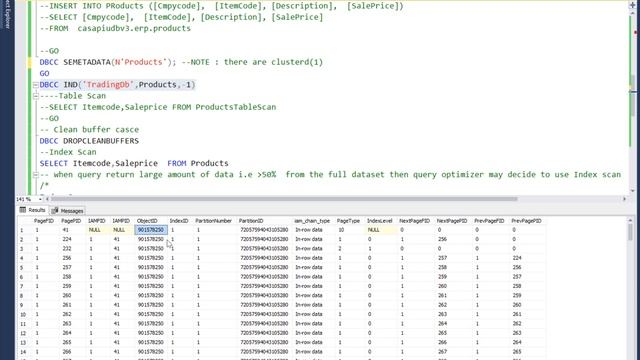Click the '--Index Scan' comment line
Image resolution: width=640 pixels, height=360 pixels.
(68, 152)
